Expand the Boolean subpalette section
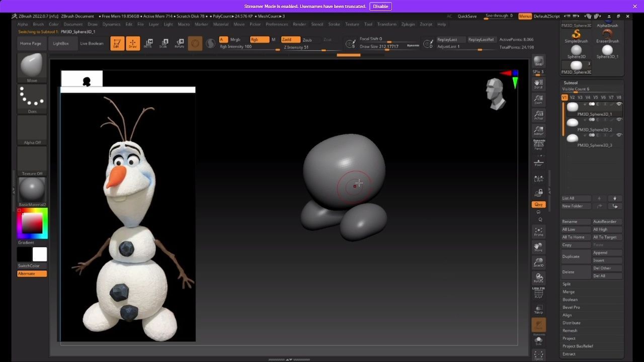 pos(570,300)
